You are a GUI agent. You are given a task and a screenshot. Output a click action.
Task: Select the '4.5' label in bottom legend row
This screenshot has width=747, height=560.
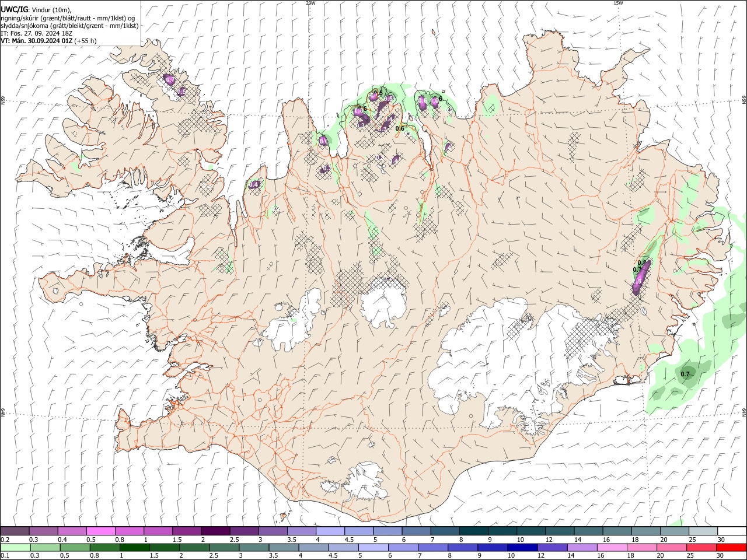(333, 555)
